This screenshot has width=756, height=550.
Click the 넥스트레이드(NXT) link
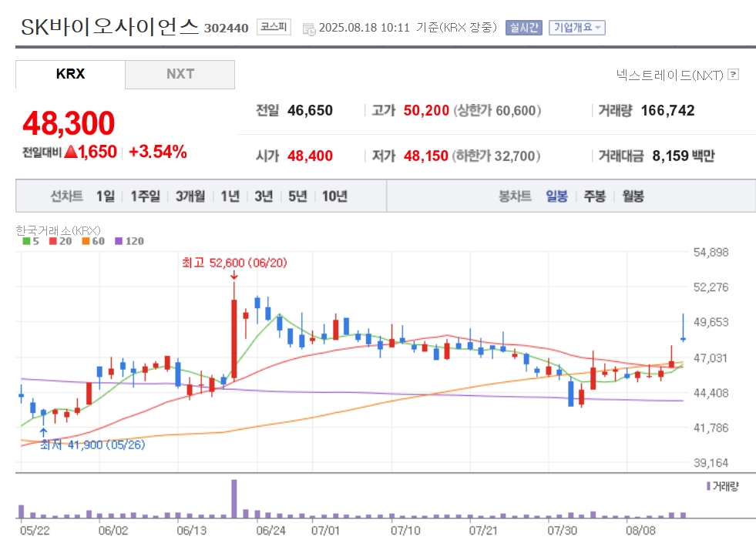pyautogui.click(x=670, y=75)
